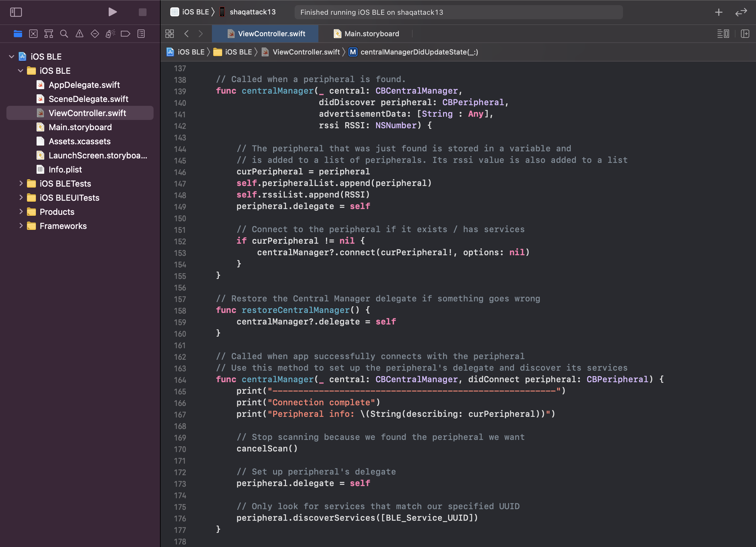Click ViewController.swift in jump bar
The image size is (756, 547).
tap(301, 52)
